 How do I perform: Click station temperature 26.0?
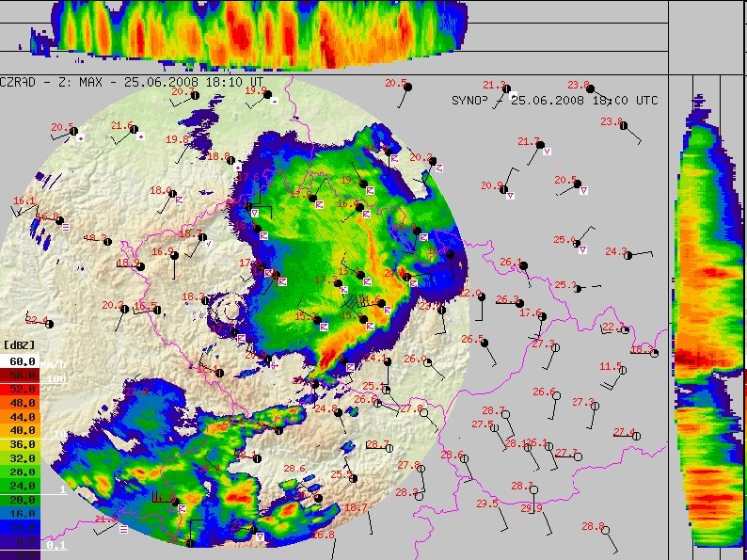415,359
